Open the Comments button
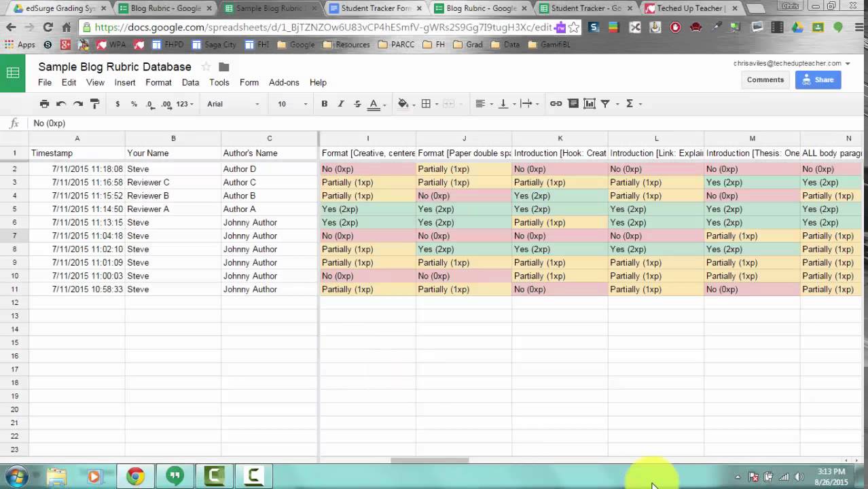This screenshot has height=489, width=868. click(765, 79)
